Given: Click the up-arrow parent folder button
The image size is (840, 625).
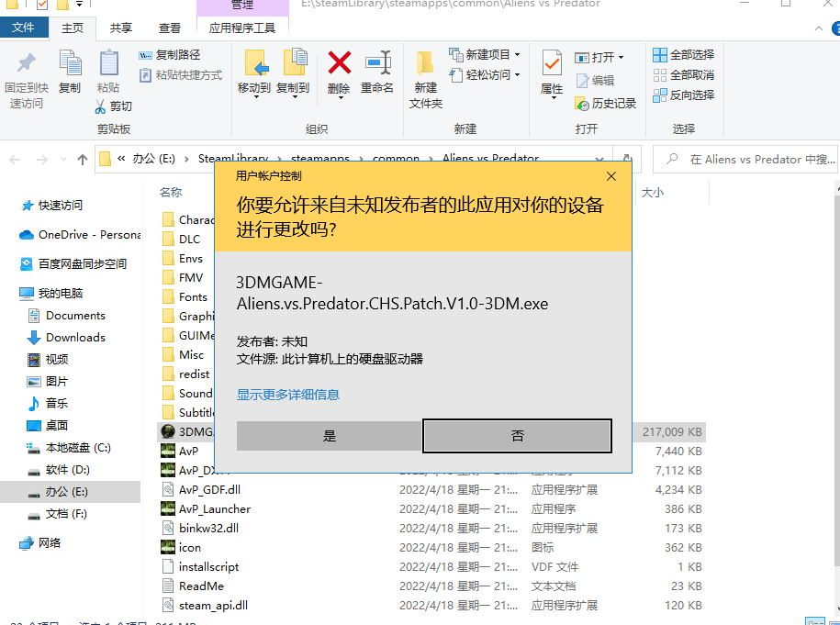Looking at the screenshot, I should [x=83, y=159].
